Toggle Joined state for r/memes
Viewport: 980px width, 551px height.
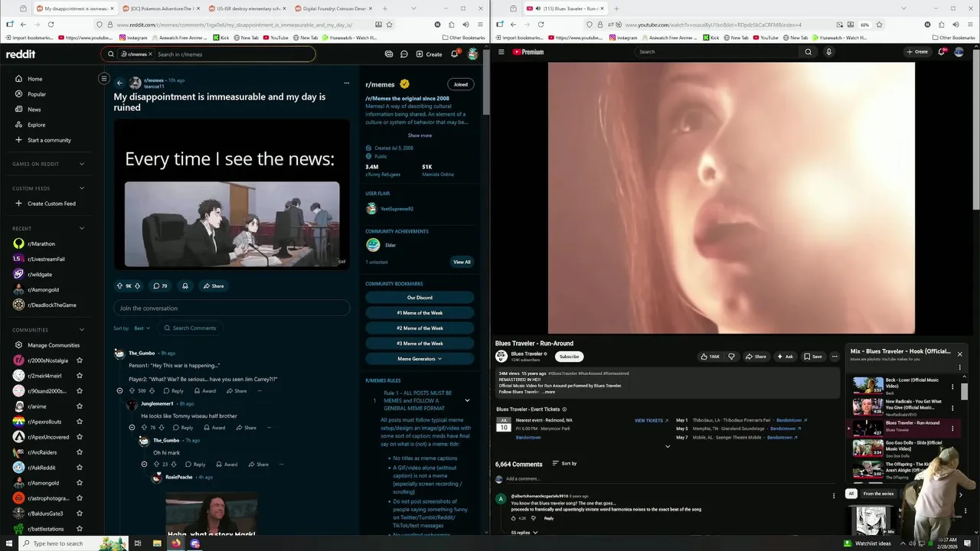(x=460, y=84)
